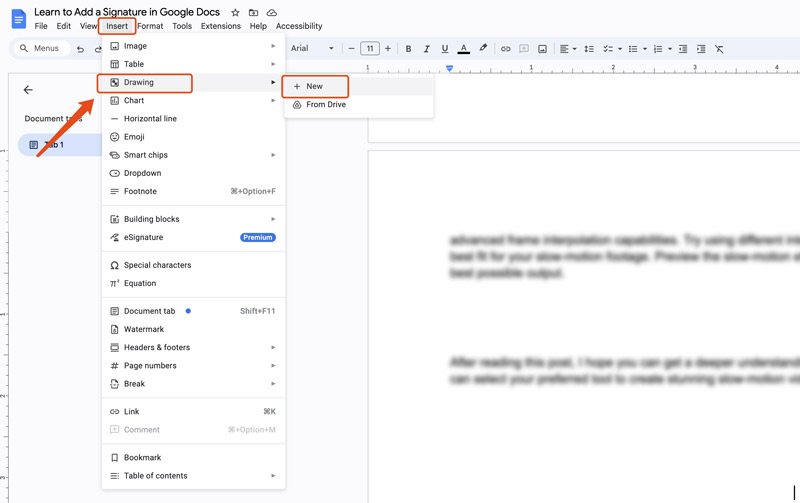Expand Smart chips submenu
Viewport: 800px width, 503px height.
193,155
